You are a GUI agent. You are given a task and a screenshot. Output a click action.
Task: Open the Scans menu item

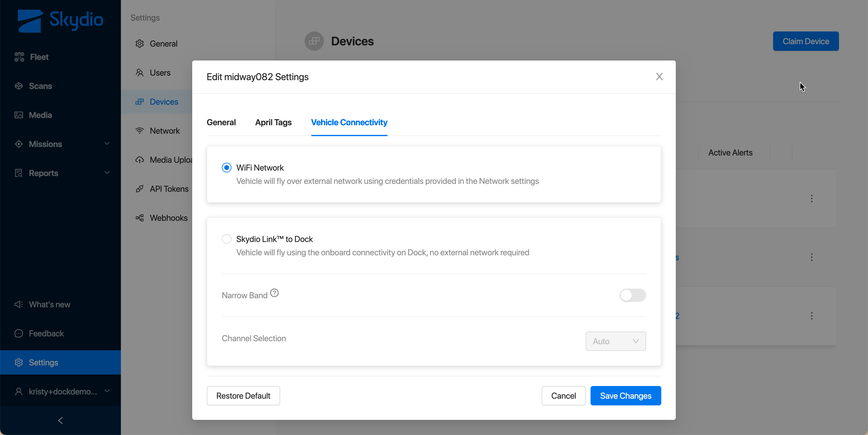60,86
